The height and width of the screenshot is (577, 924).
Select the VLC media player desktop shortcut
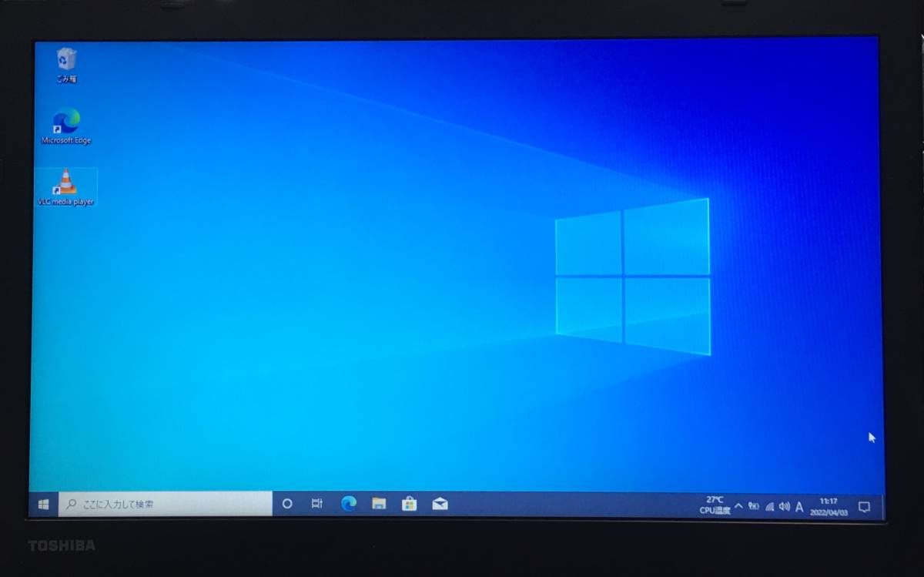click(x=66, y=187)
